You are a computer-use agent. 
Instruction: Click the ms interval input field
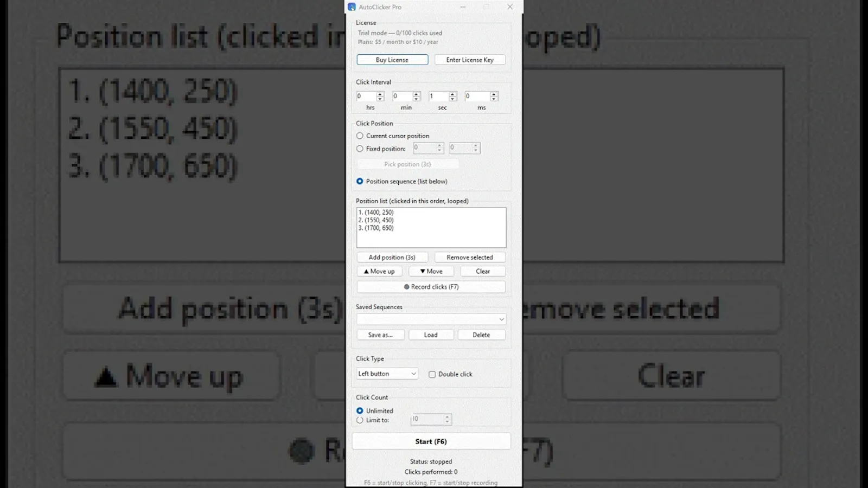477,96
